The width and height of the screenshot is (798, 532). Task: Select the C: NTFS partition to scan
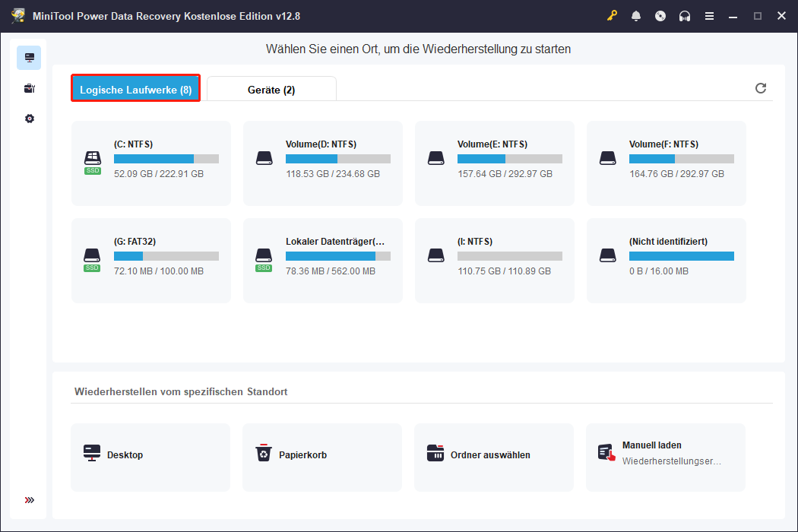click(150, 163)
